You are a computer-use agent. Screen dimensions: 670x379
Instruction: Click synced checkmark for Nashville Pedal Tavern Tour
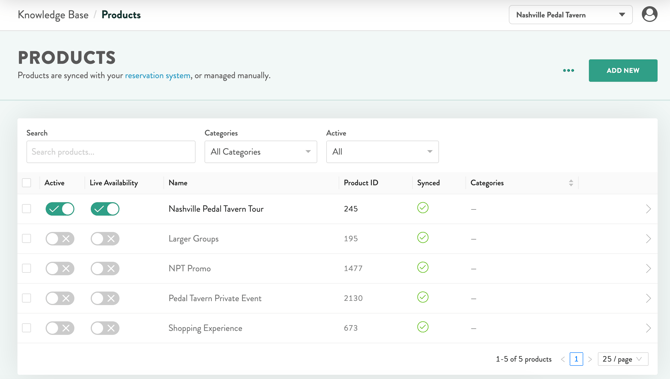coord(423,208)
